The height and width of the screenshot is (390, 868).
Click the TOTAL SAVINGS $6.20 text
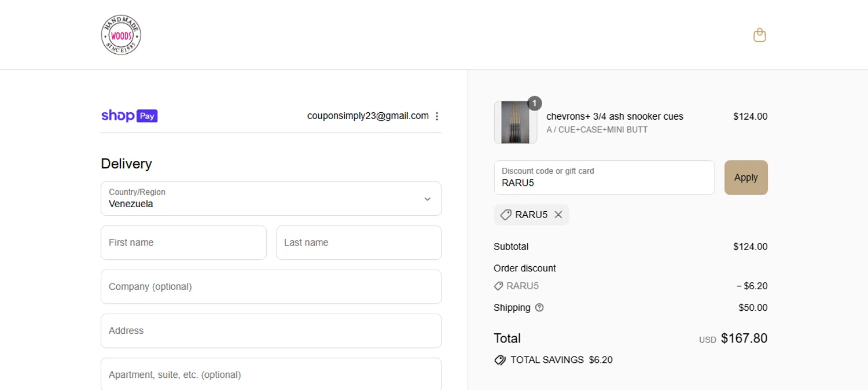click(561, 360)
